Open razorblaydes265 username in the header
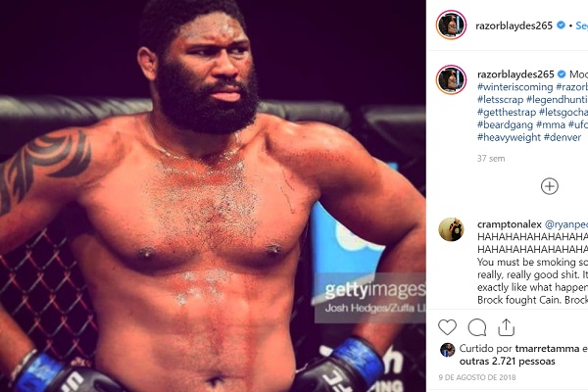The width and height of the screenshot is (588, 392). (x=516, y=24)
